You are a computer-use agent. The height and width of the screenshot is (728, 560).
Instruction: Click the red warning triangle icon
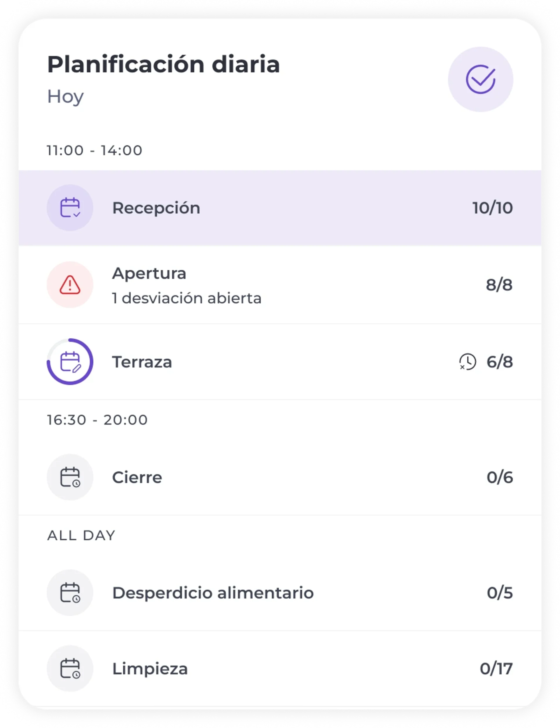click(x=70, y=285)
